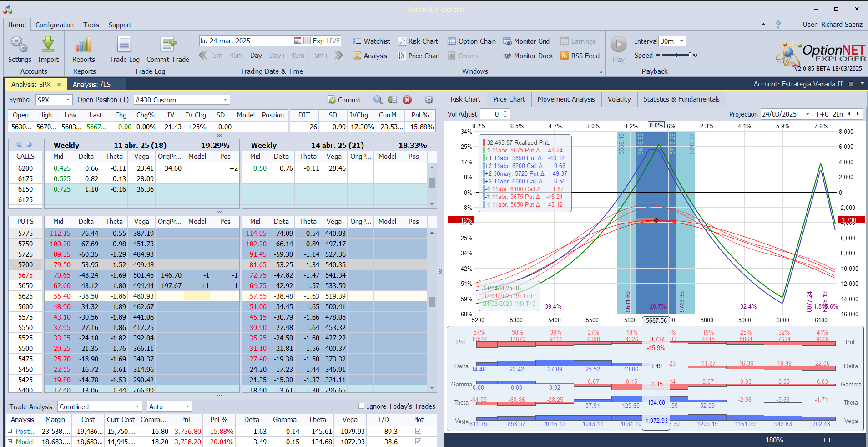This screenshot has height=447, width=868.
Task: Open the Trade Analysis Combined dropdown
Action: (138, 406)
